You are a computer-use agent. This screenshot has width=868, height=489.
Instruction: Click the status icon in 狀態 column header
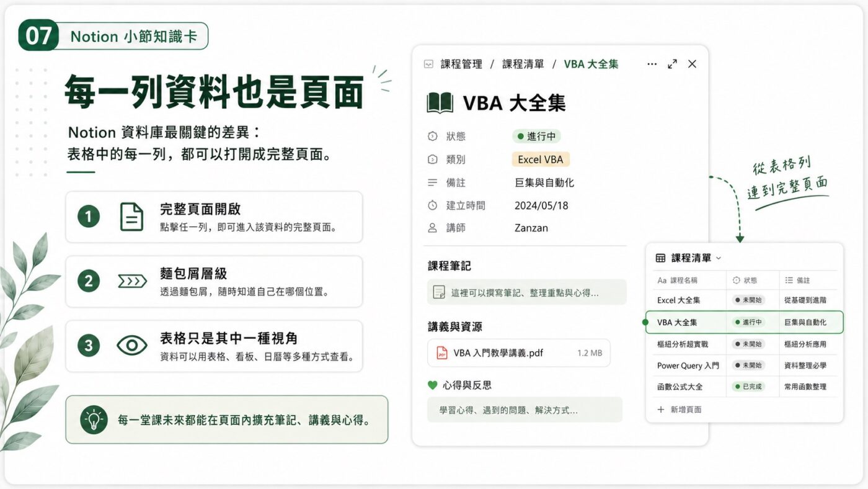[x=737, y=280]
